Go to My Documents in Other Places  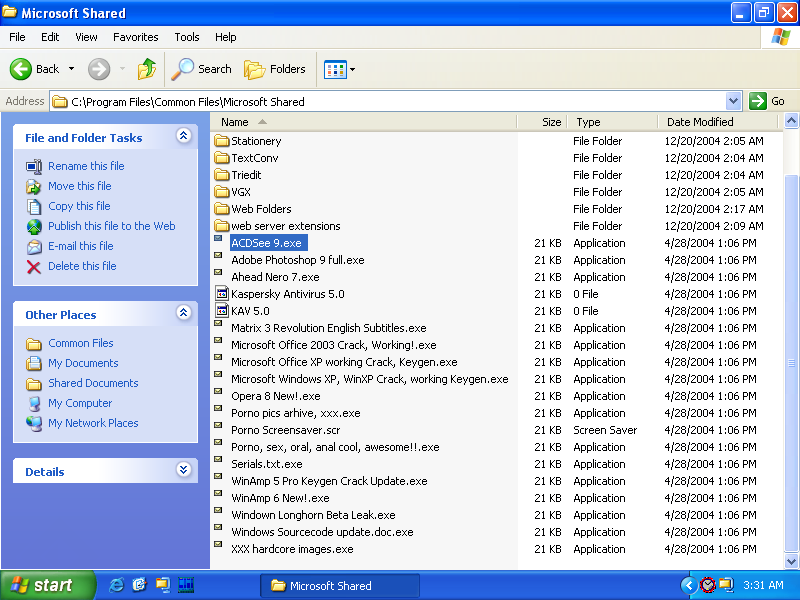point(83,363)
